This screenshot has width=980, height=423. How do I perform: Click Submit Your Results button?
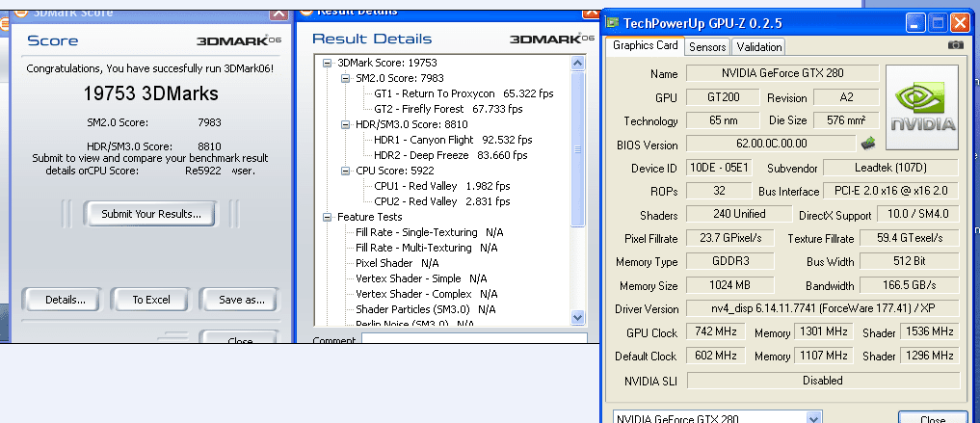(151, 214)
